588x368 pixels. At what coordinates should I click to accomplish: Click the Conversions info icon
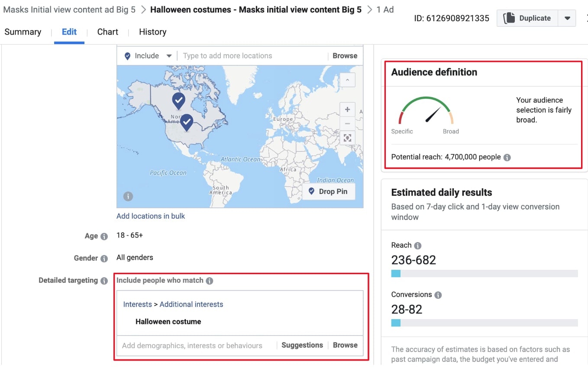coord(437,294)
